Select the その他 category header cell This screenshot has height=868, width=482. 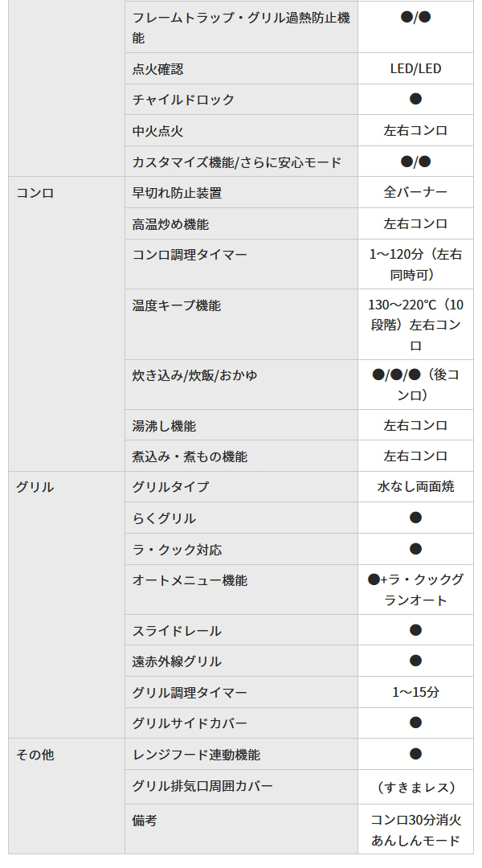(x=67, y=796)
